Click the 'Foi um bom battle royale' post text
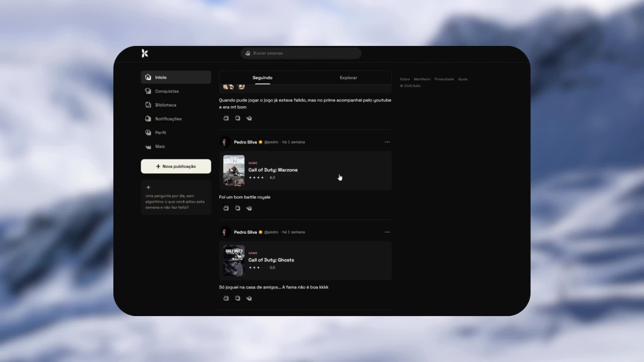Viewport: 644px width, 362px height. [x=245, y=197]
